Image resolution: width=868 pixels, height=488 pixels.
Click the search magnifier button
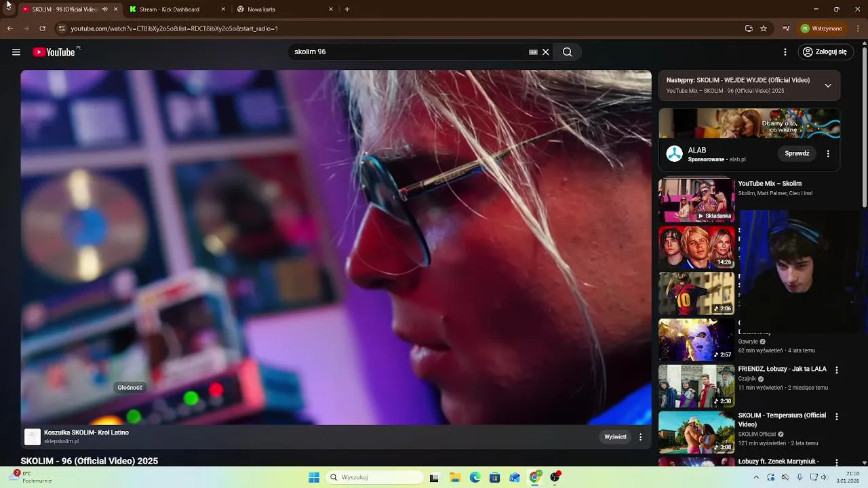[568, 52]
